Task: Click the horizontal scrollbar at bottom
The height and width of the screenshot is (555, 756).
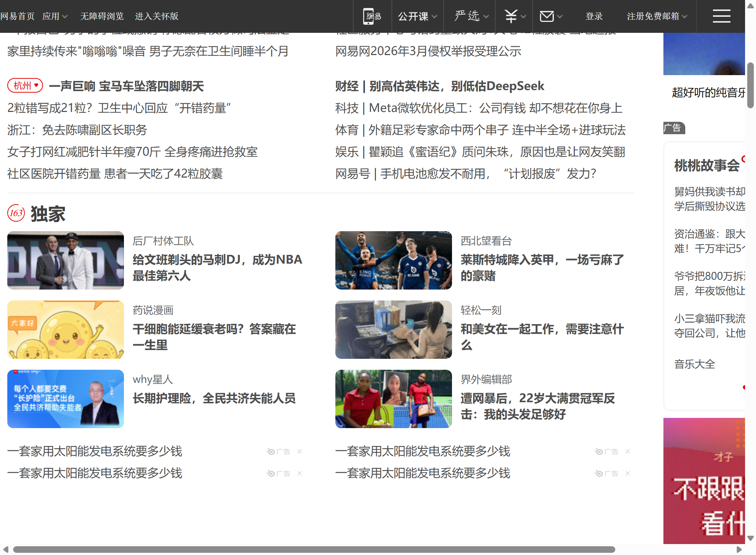Action: pos(313,550)
